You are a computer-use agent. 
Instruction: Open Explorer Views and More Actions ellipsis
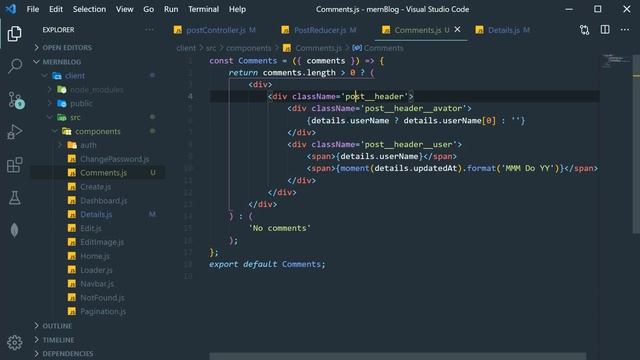[149, 29]
